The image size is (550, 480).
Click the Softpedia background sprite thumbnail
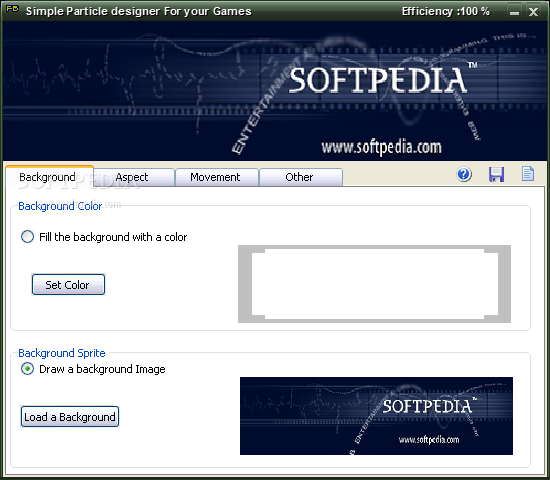coord(376,416)
